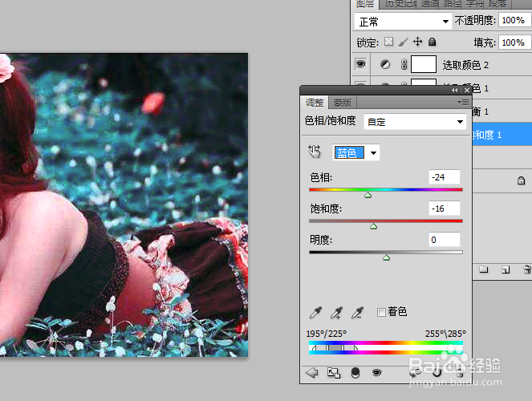Select the 选取颜色 2 layer mask thumbnail
The width and height of the screenshot is (532, 401).
point(424,64)
